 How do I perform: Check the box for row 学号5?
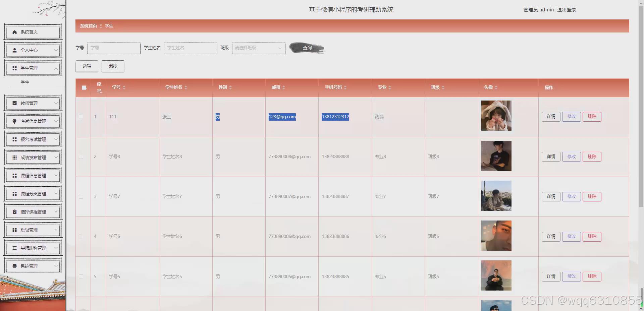pyautogui.click(x=81, y=276)
